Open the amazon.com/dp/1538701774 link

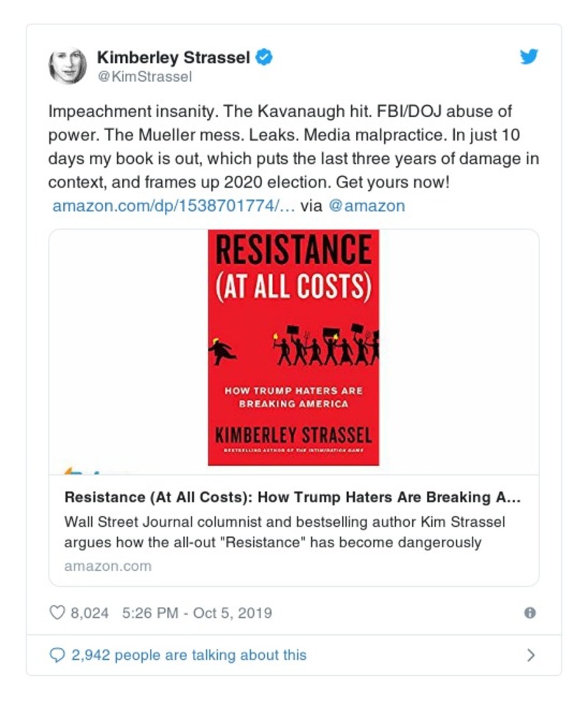point(174,206)
